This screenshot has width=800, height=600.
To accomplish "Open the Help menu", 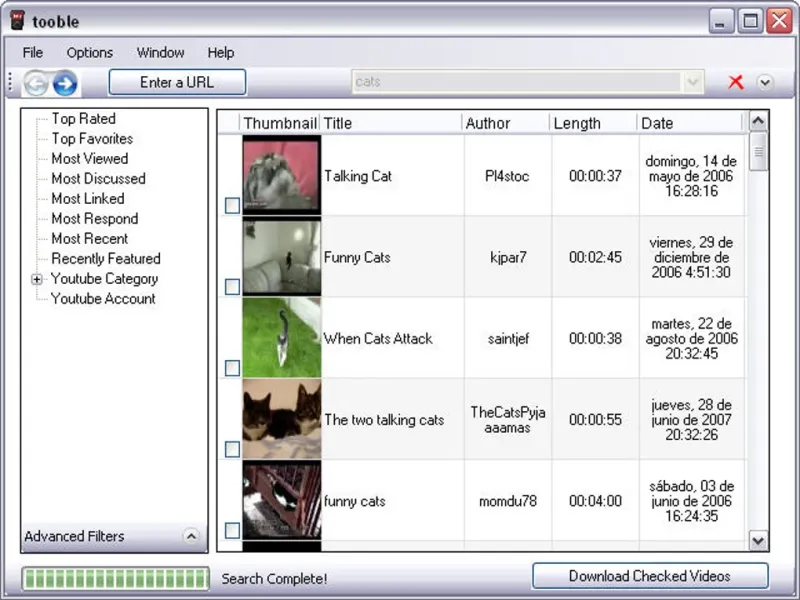I will (x=220, y=53).
